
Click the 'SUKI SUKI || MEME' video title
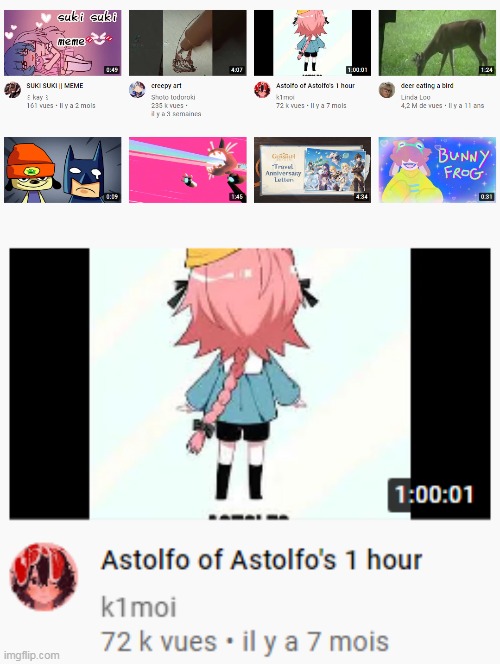[55, 86]
